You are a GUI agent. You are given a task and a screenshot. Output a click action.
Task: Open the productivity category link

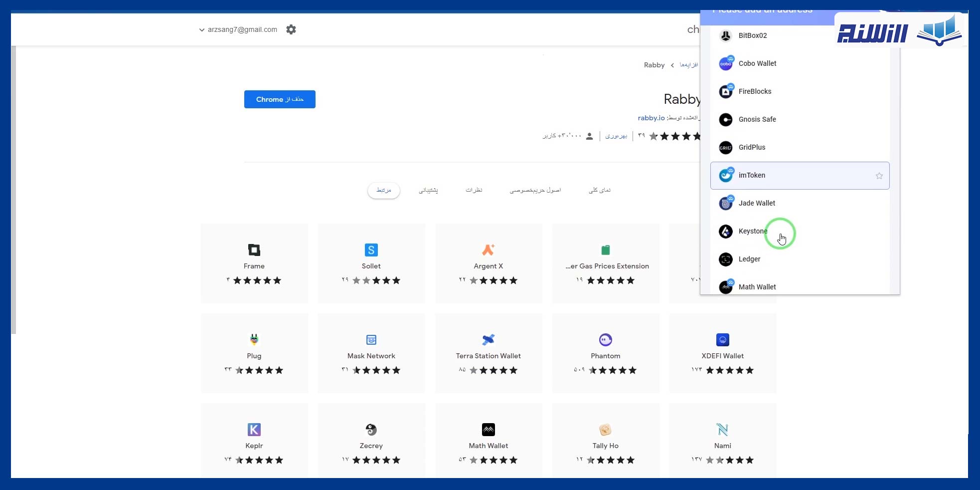[616, 136]
